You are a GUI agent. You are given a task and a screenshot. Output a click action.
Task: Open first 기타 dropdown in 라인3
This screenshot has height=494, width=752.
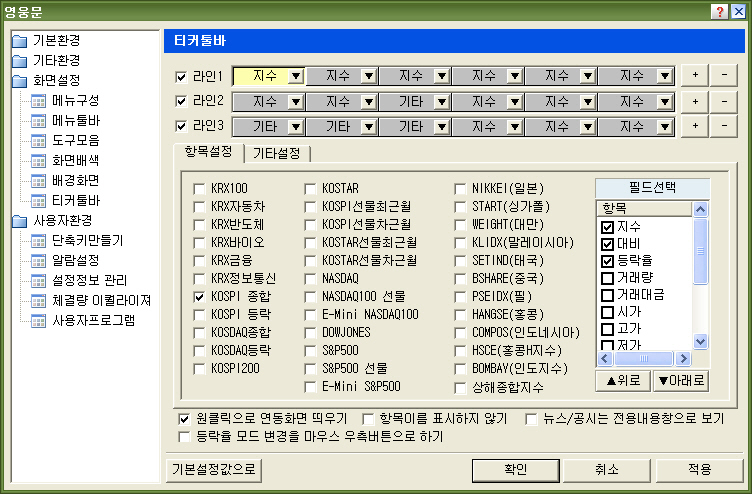(x=294, y=126)
